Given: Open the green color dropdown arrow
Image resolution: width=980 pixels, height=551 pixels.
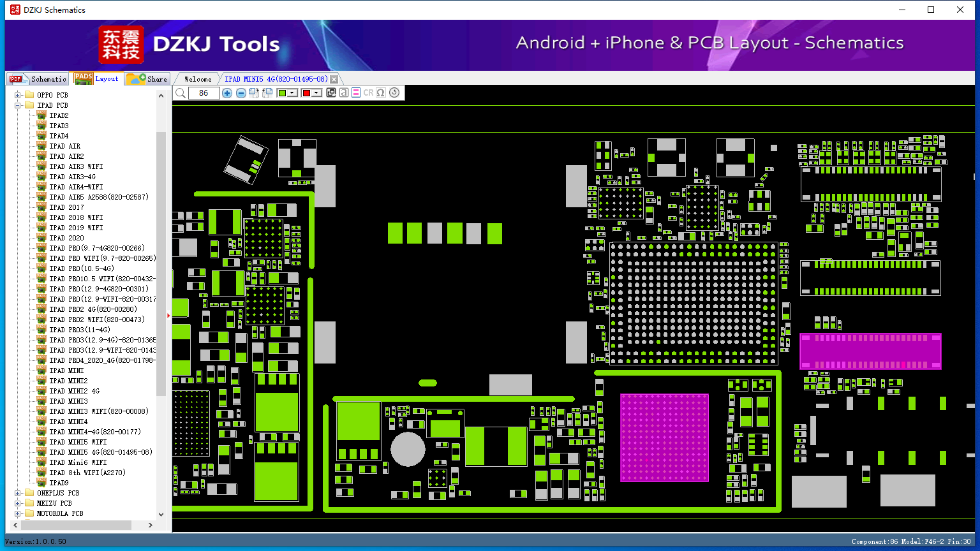Looking at the screenshot, I should (x=293, y=93).
